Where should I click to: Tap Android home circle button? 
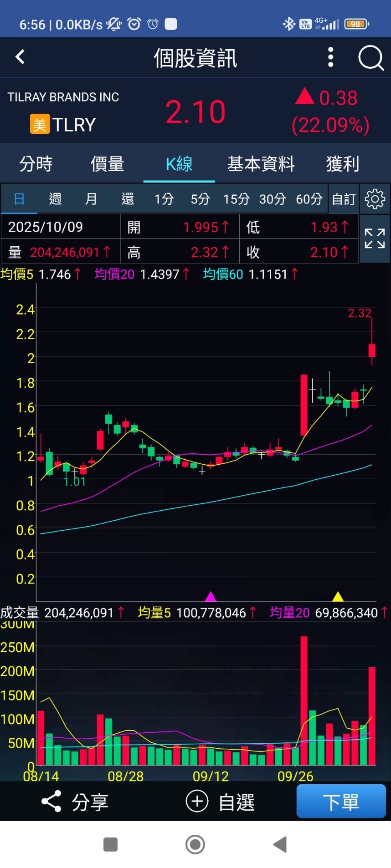point(195,845)
